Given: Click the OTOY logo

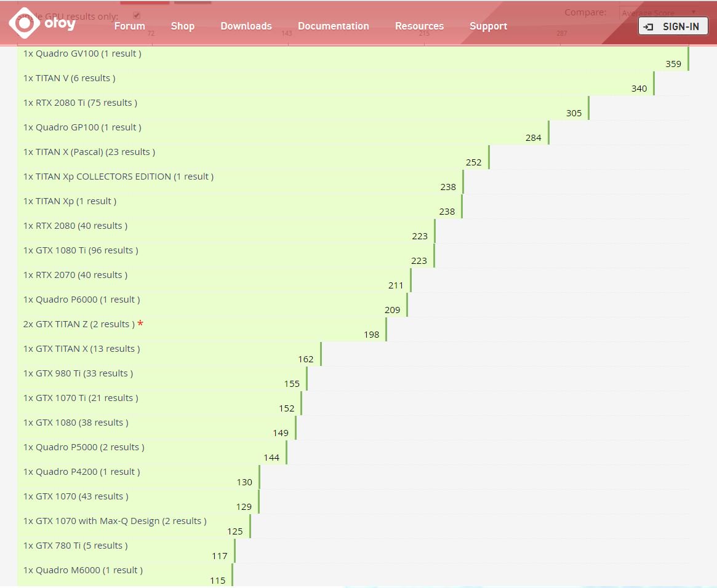Looking at the screenshot, I should [x=42, y=23].
